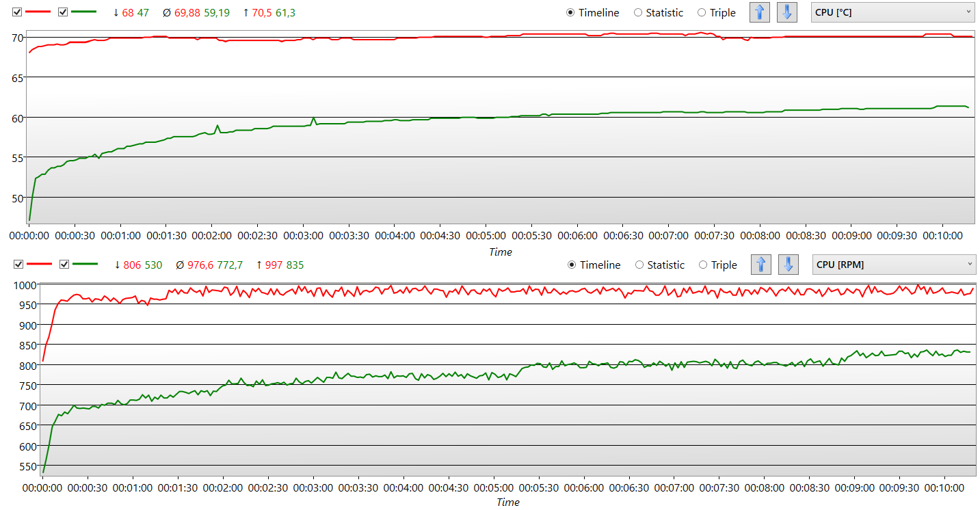The height and width of the screenshot is (510, 980).
Task: Click the Time axis title under the temperature chart
Action: pos(501,252)
